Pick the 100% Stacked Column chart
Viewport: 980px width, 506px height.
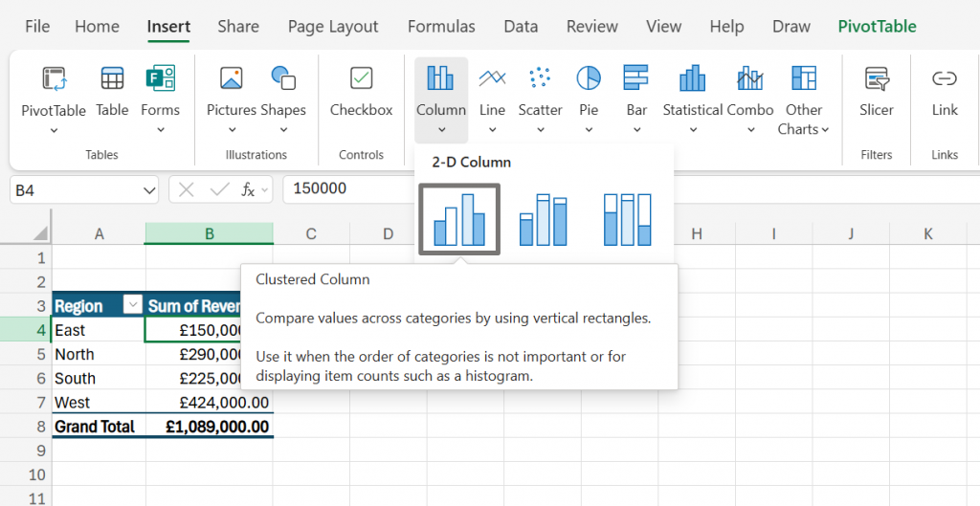pyautogui.click(x=627, y=220)
